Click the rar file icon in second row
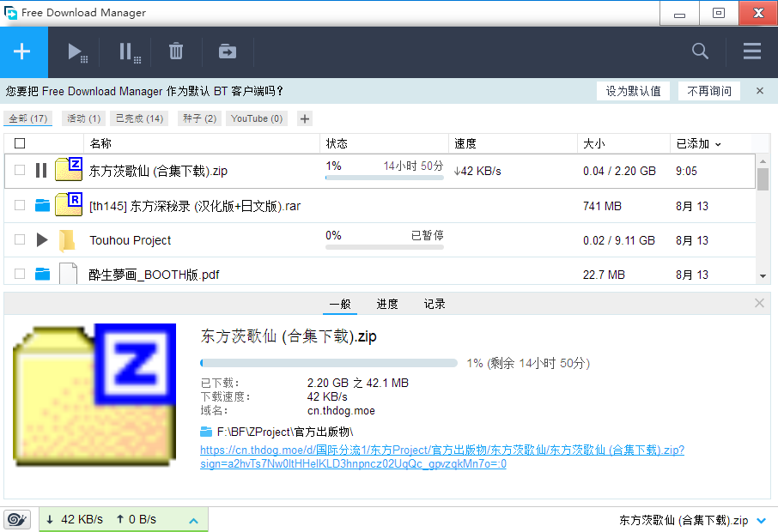 pos(69,204)
